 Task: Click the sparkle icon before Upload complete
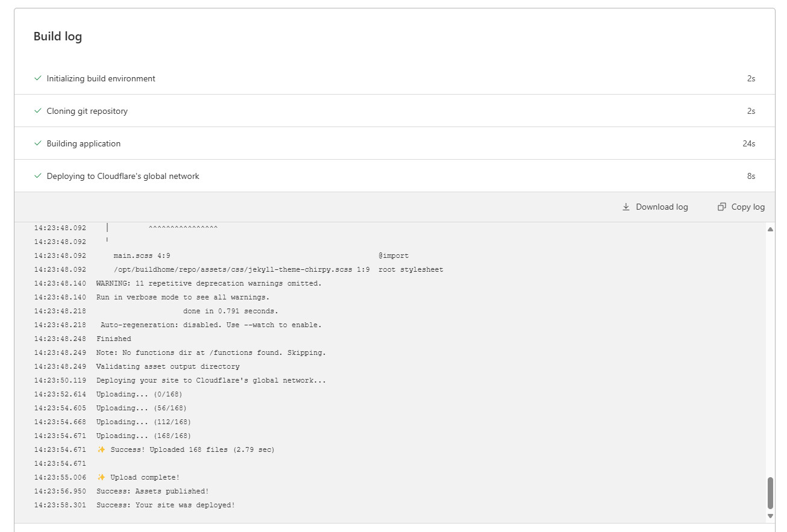(101, 477)
